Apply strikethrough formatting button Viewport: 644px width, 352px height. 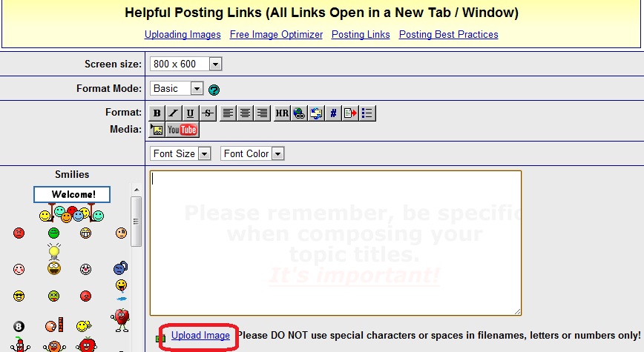208,113
